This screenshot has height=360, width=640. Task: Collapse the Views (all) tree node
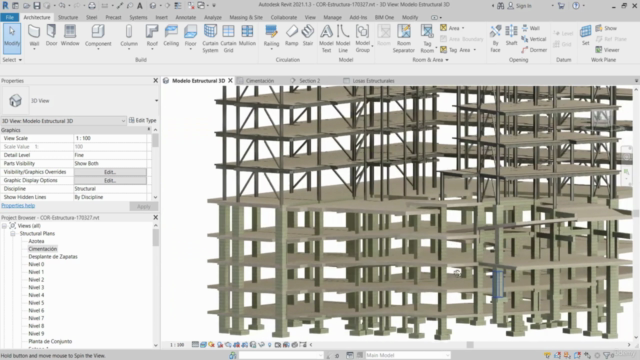4,226
